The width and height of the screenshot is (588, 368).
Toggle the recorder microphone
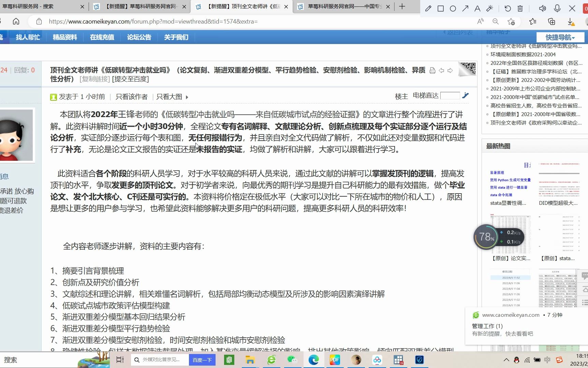point(557,8)
